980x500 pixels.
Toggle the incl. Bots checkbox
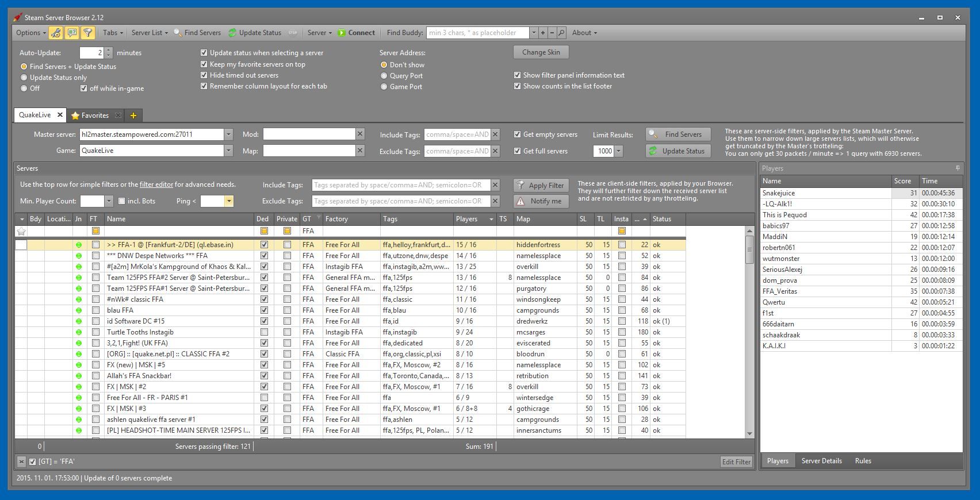[x=121, y=201]
